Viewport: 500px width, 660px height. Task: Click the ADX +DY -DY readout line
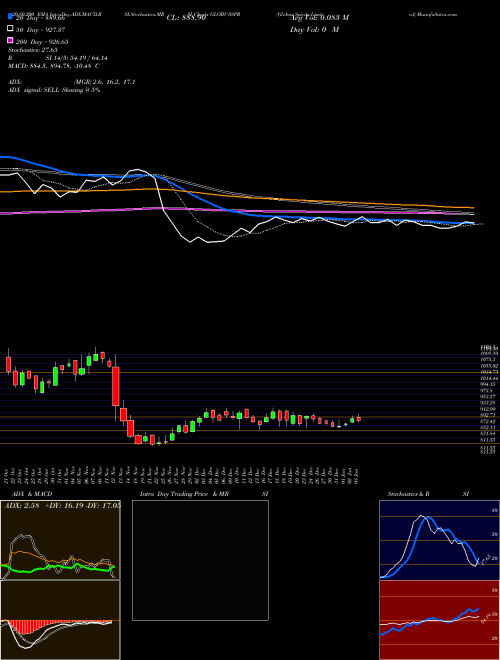62,505
